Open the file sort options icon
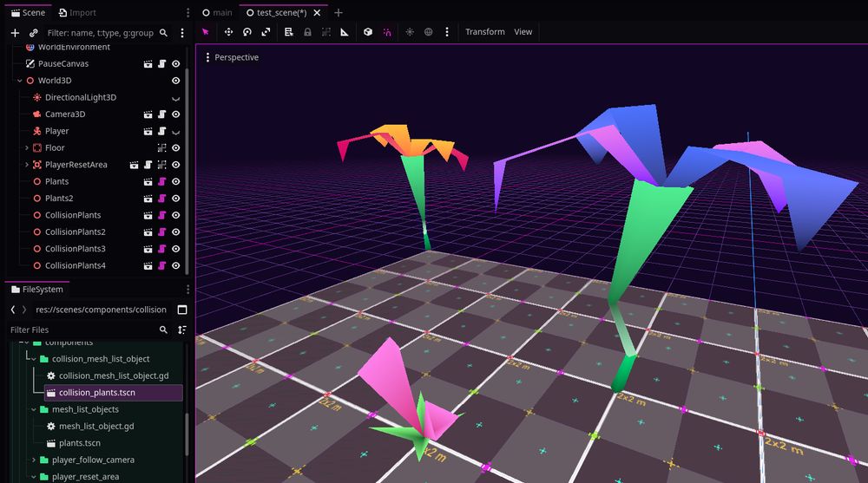Viewport: 868px width, 483px height. pos(181,330)
